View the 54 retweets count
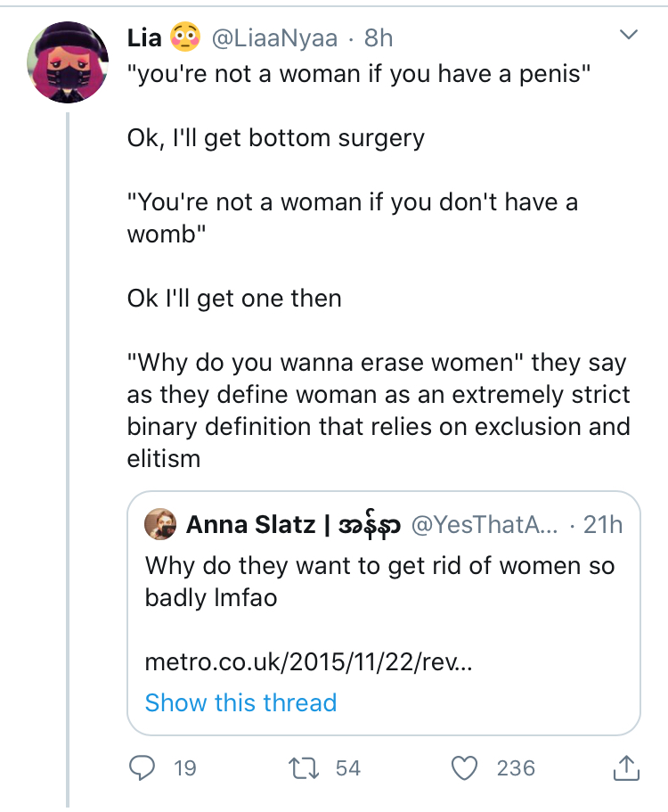 (x=347, y=768)
